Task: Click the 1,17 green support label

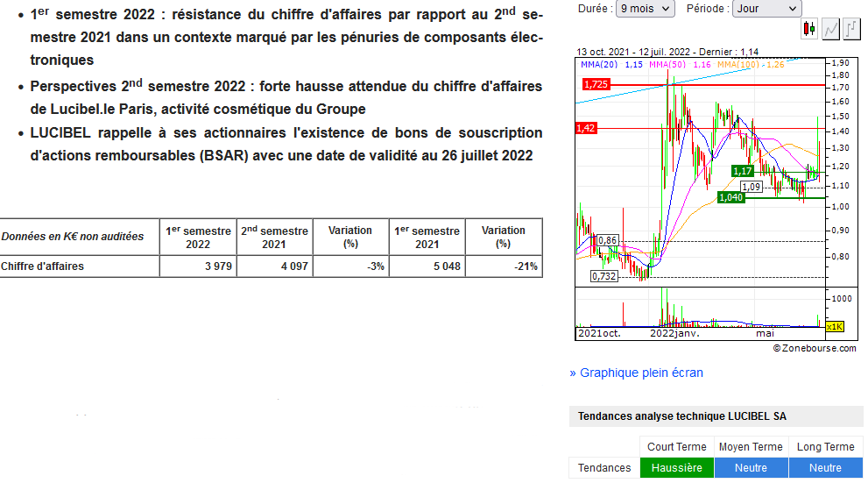Action: coord(742,171)
